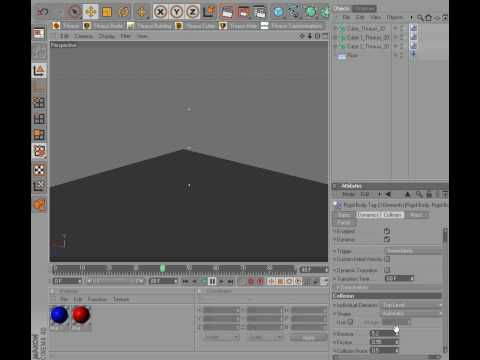Viewport: 480px width, 360px height.
Task: Toggle X axis lock
Action: click(160, 12)
